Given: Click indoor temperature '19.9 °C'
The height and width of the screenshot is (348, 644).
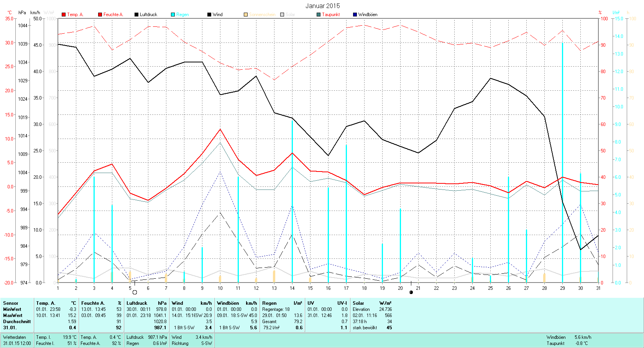Looking at the screenshot, I should click(70, 337).
